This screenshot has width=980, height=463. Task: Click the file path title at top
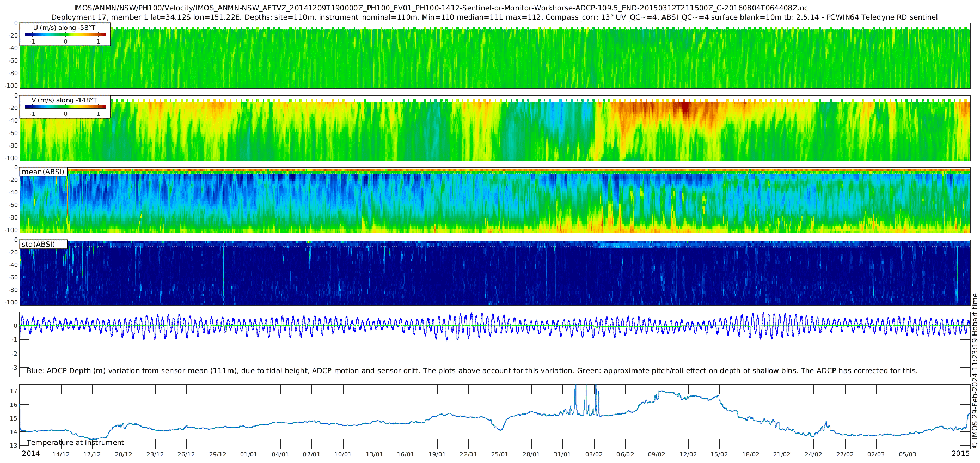click(441, 8)
